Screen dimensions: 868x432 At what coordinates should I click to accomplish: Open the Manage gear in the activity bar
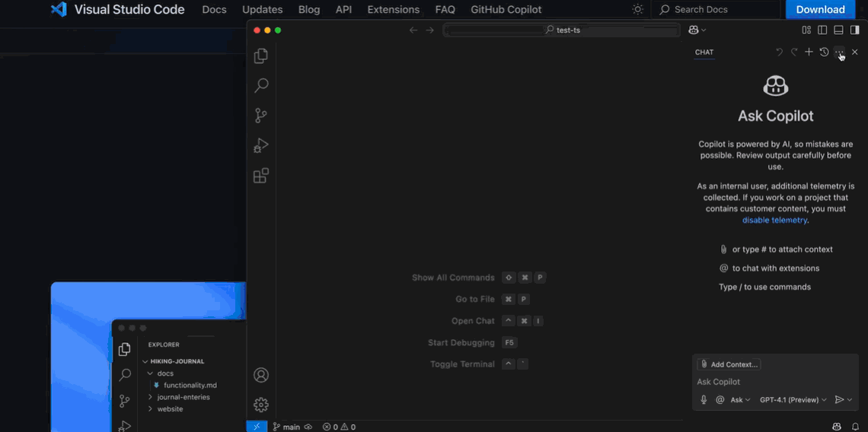tap(260, 405)
